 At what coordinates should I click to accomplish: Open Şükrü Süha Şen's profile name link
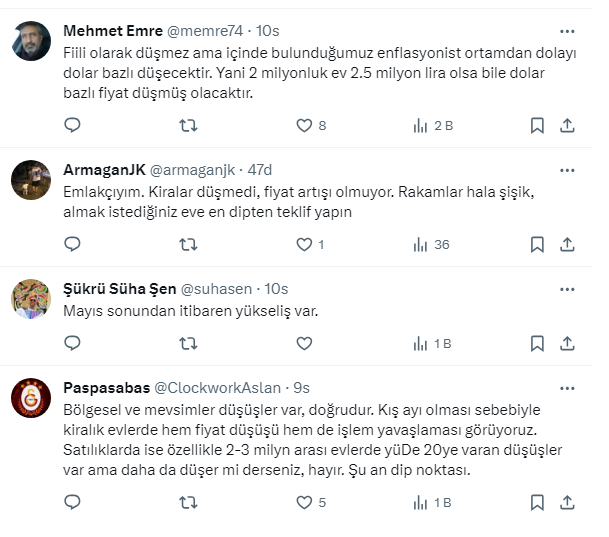[x=119, y=288]
